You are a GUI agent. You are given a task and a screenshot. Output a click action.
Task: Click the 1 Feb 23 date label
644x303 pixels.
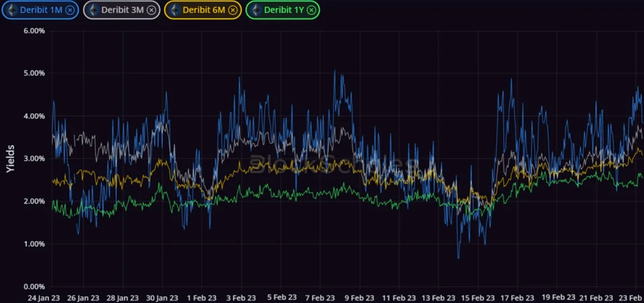pos(201,298)
